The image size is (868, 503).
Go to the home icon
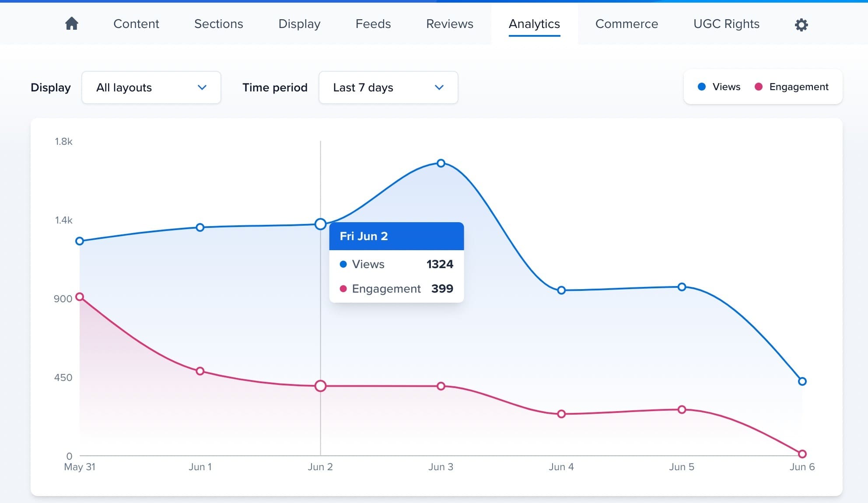[72, 24]
